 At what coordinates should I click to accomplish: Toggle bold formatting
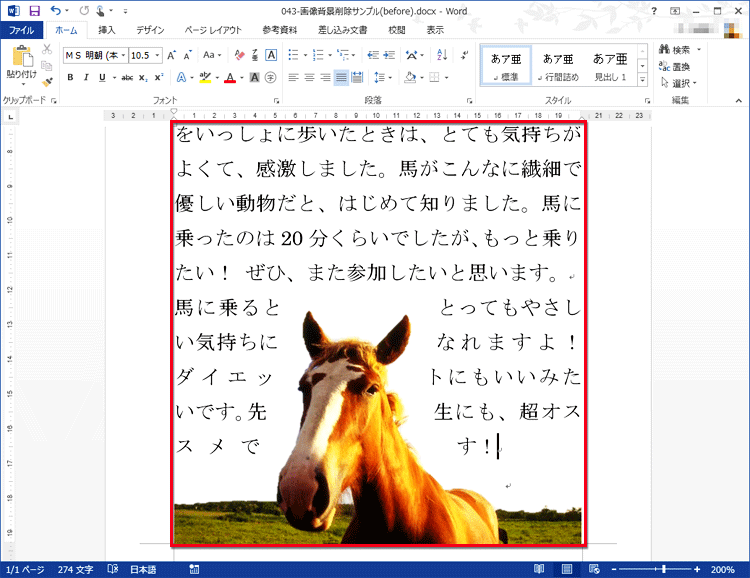click(70, 78)
